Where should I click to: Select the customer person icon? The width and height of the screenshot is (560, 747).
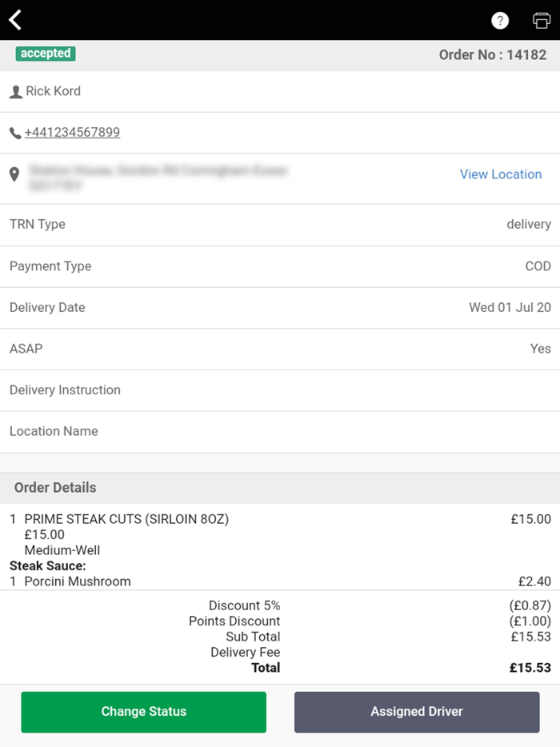tap(14, 90)
